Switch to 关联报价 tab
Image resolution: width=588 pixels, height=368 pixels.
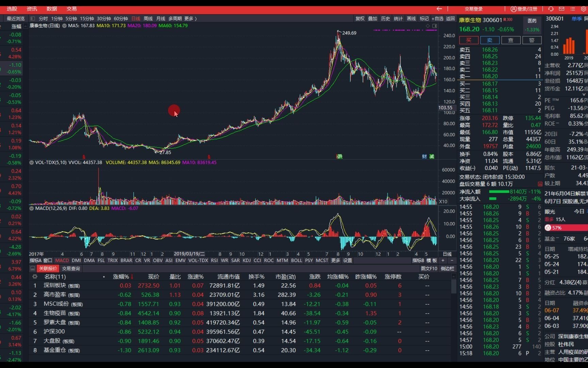click(48, 269)
